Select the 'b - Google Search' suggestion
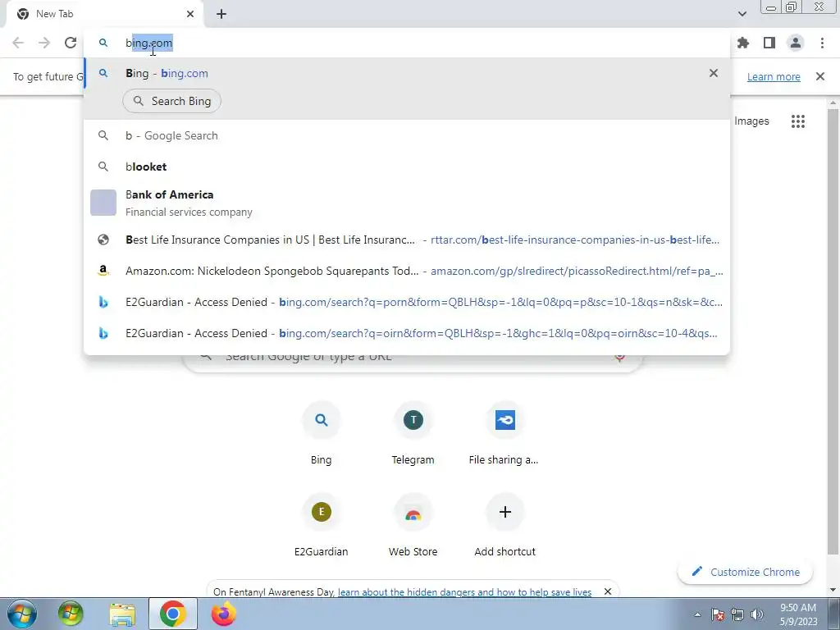840x630 pixels. [407, 135]
